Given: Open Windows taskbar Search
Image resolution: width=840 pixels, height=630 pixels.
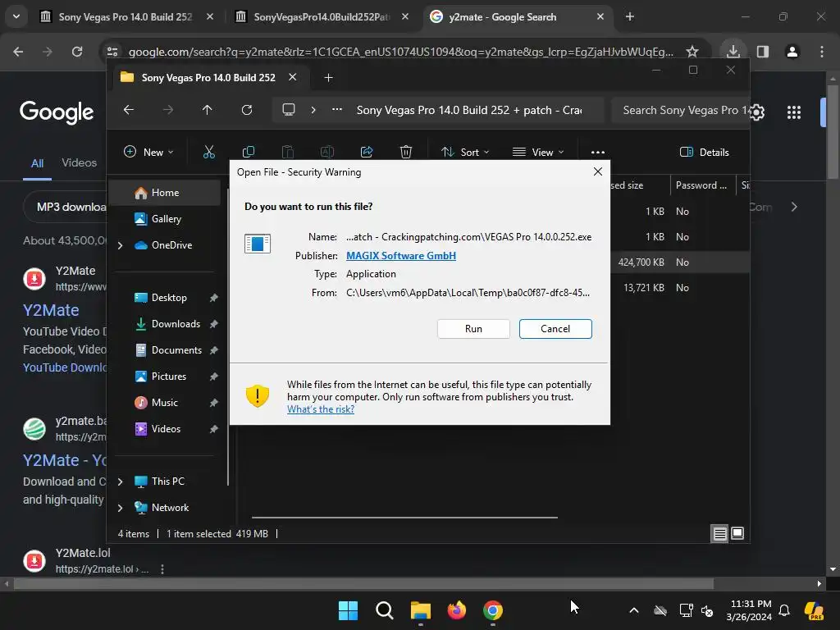Looking at the screenshot, I should (385, 610).
